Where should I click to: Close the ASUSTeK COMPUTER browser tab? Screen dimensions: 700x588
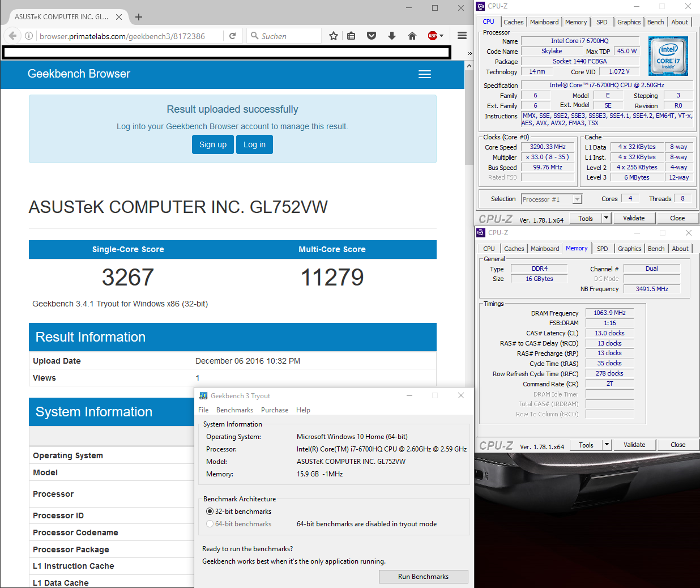119,17
